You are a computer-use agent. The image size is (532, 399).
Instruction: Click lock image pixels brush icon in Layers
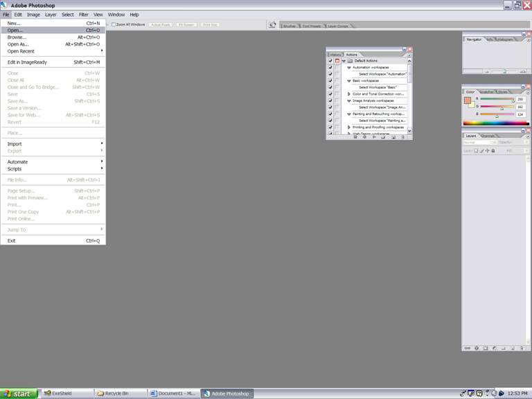pyautogui.click(x=482, y=150)
